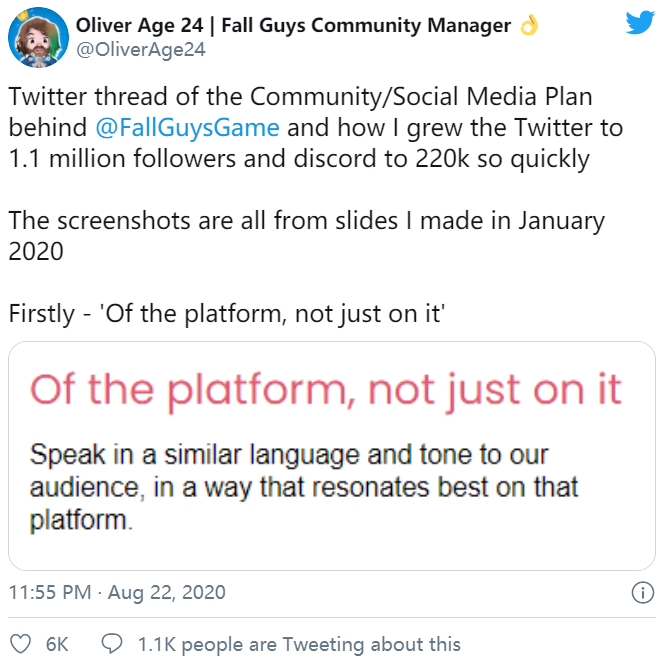Image resolution: width=666 pixels, height=667 pixels.
Task: Click the reply speech bubble icon
Action: point(113,644)
